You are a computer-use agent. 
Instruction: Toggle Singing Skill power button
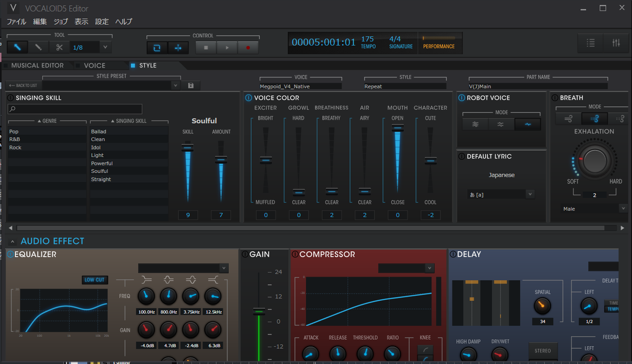(11, 98)
